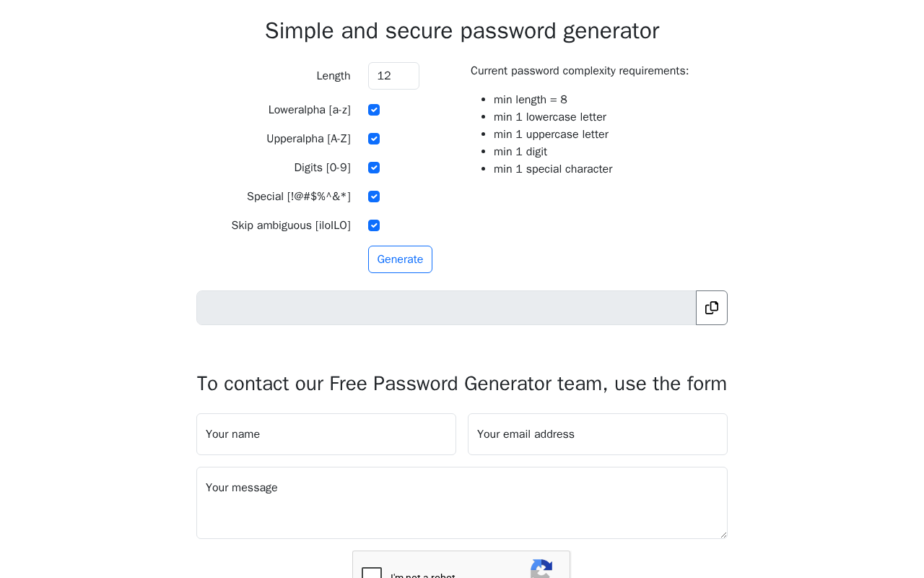Click the Your email address field
Screen dimensions: 924x578
(598, 434)
